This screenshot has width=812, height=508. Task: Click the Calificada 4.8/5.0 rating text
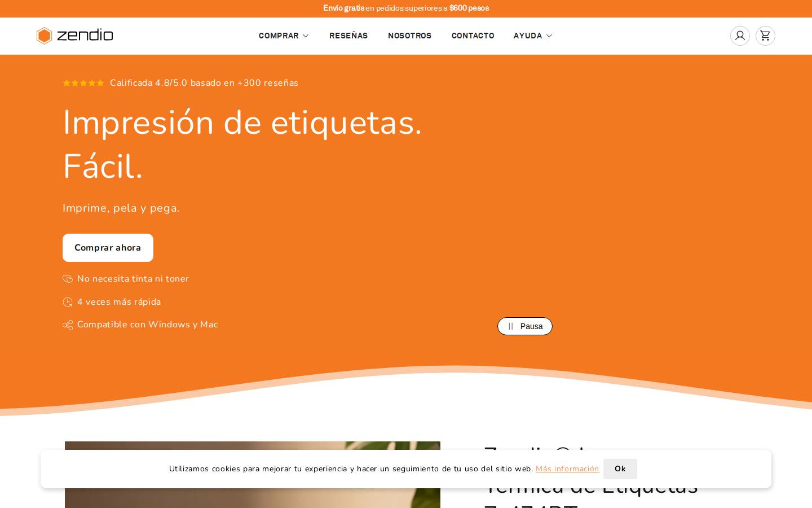coord(204,83)
